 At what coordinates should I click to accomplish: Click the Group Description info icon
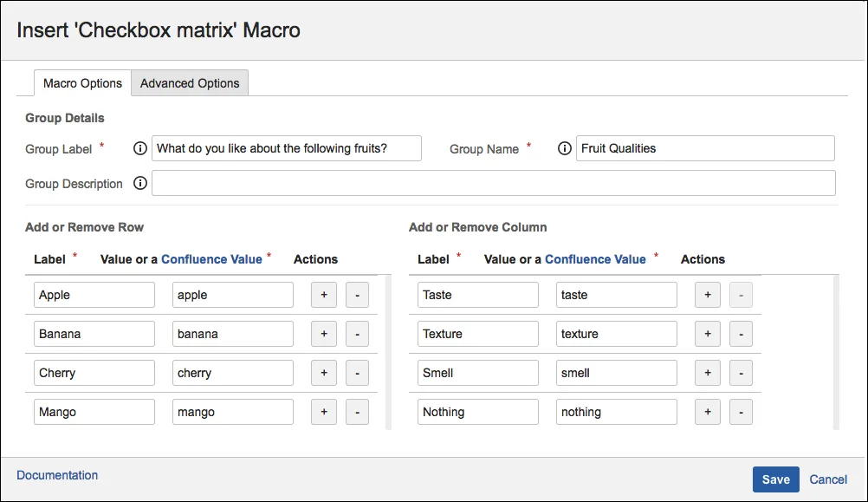pyautogui.click(x=140, y=183)
